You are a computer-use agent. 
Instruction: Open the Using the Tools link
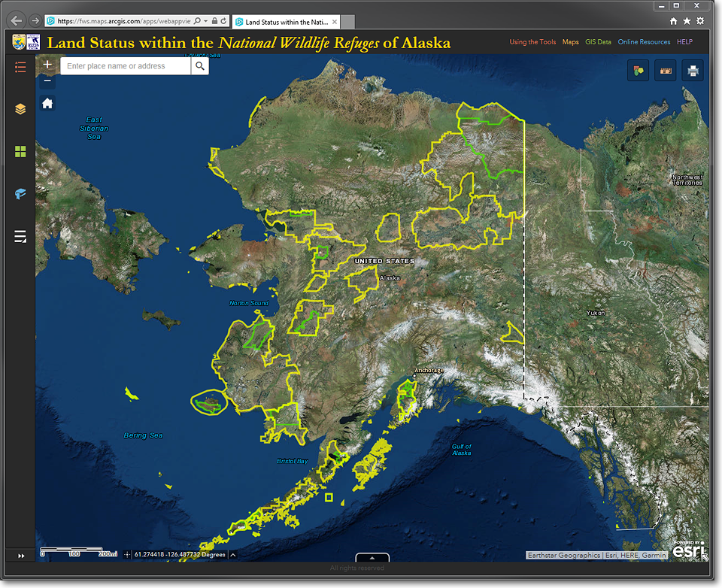click(532, 42)
